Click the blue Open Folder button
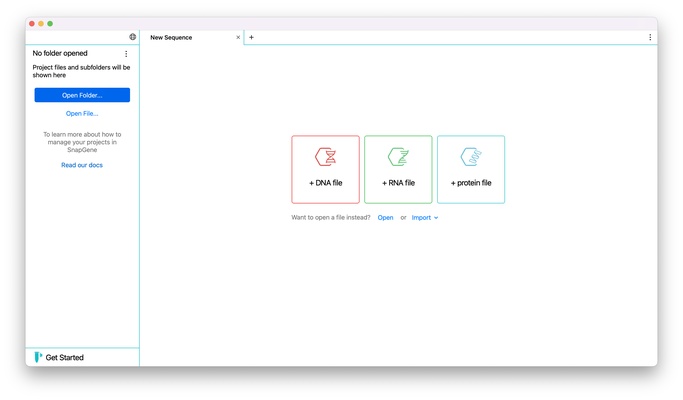The height and width of the screenshot is (400, 683). pyautogui.click(x=82, y=95)
